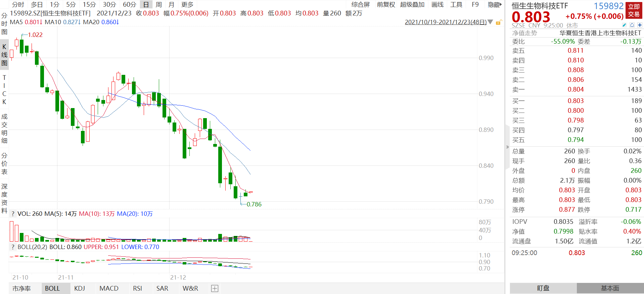
Task: Open VOL indicator help question mark
Action: 13,214
